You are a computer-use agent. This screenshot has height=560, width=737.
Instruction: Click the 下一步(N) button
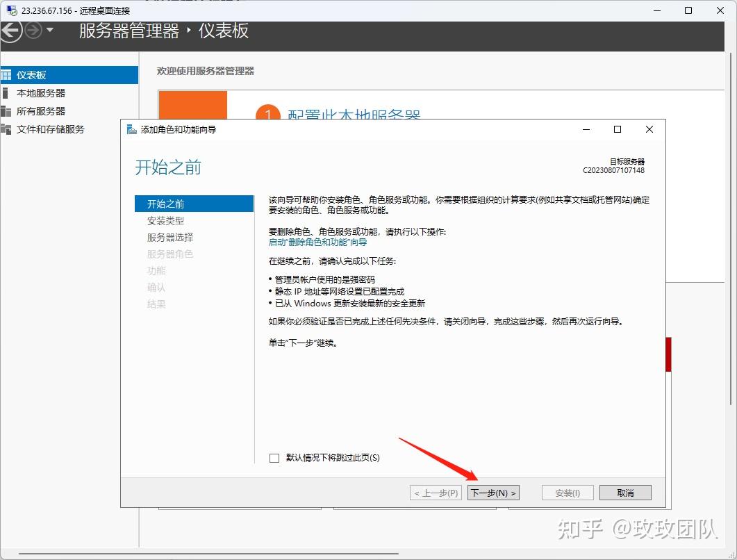(x=493, y=492)
